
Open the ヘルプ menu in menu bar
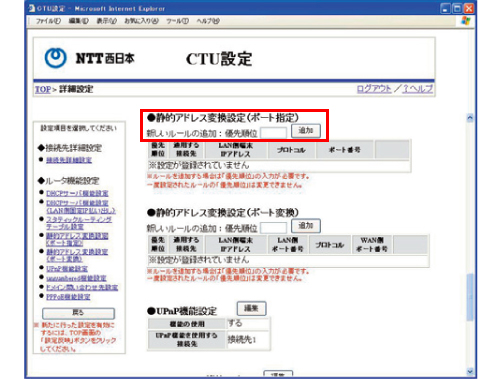208,21
